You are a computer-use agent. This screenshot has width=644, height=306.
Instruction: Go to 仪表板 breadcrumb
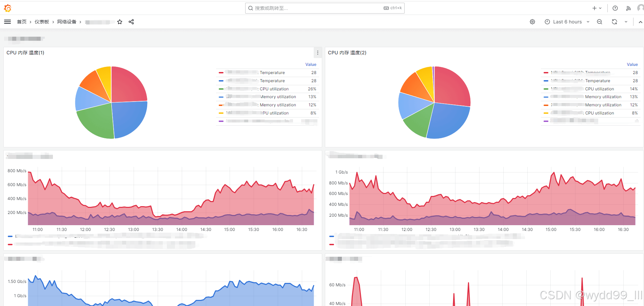42,22
